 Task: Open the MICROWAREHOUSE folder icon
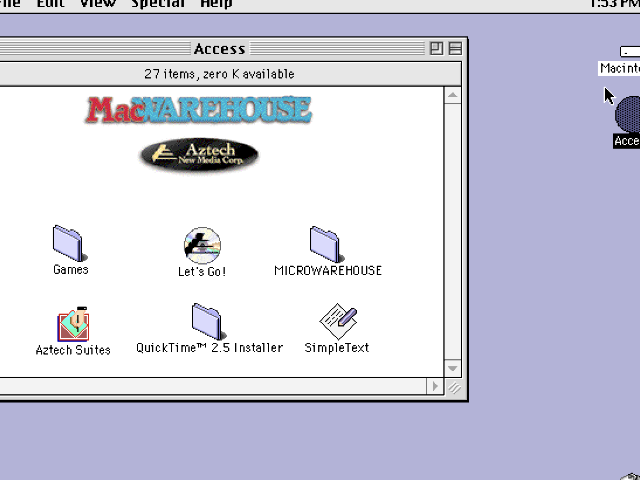tap(327, 244)
